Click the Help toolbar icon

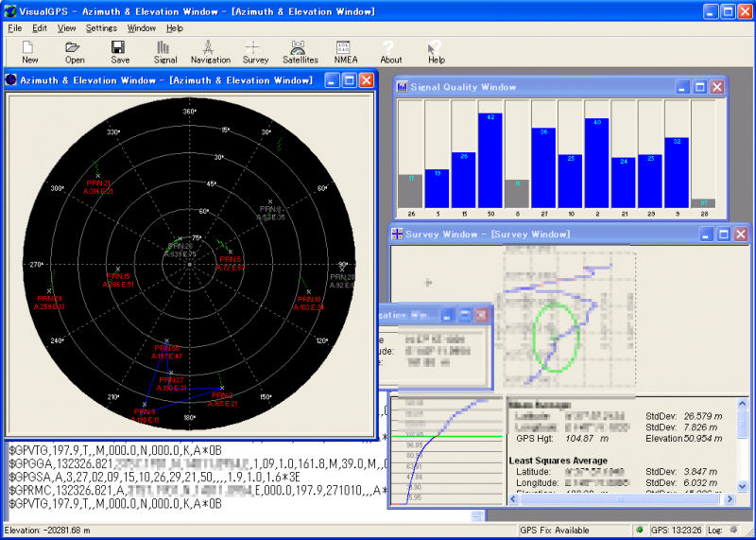pyautogui.click(x=436, y=47)
